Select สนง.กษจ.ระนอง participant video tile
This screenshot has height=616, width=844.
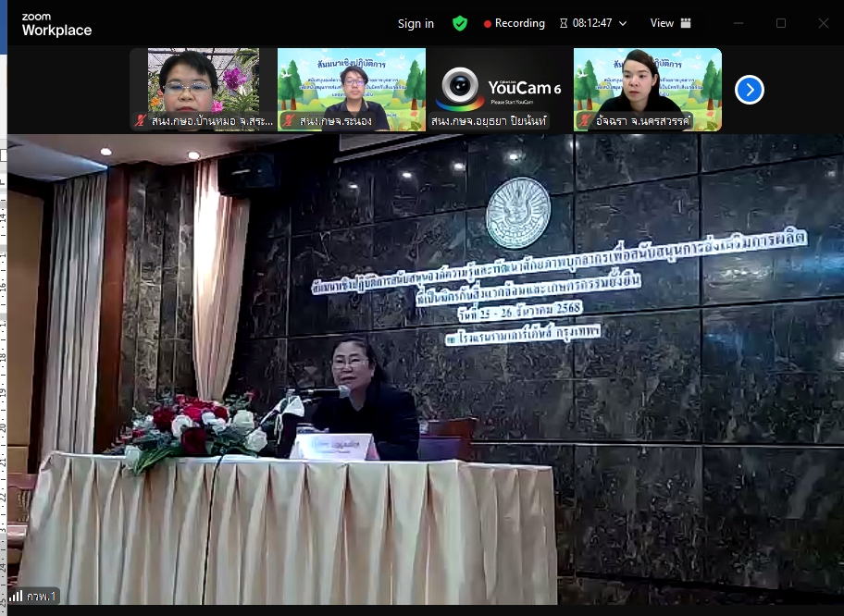pos(352,81)
